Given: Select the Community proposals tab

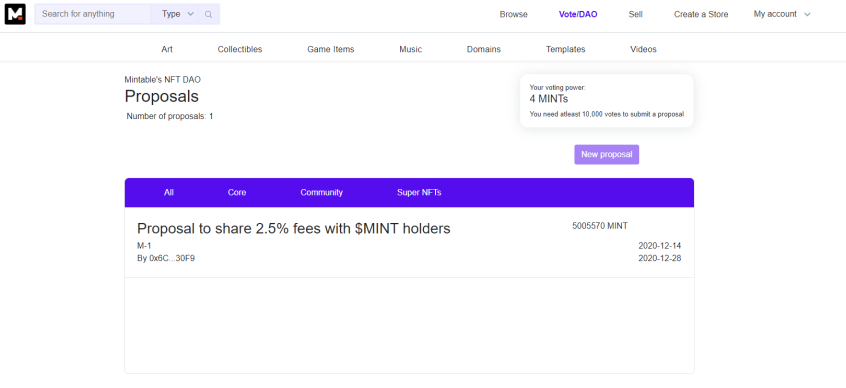Looking at the screenshot, I should click(x=322, y=193).
